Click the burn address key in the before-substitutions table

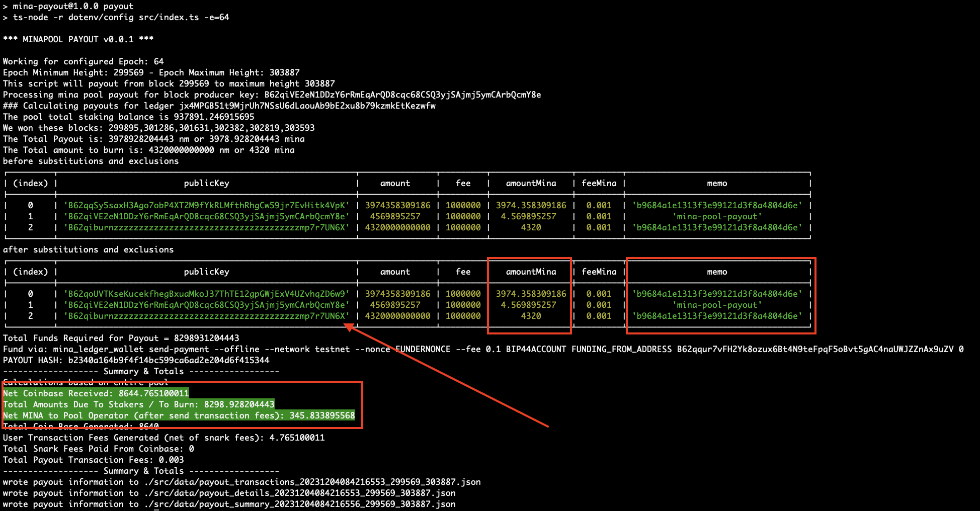(x=207, y=227)
